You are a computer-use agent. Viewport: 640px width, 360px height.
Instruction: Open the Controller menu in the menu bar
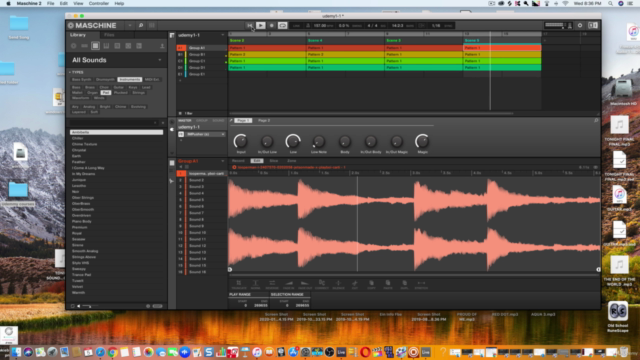99,3
